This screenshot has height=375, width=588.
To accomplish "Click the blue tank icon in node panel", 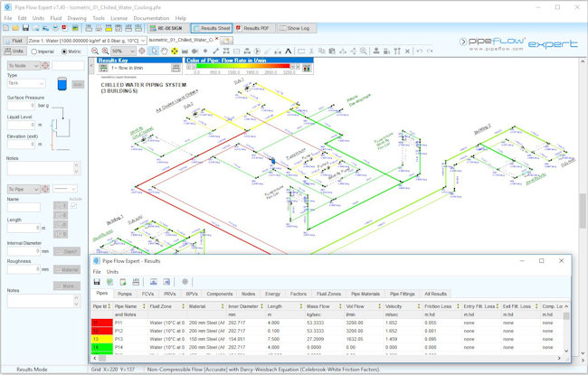I will [62, 83].
